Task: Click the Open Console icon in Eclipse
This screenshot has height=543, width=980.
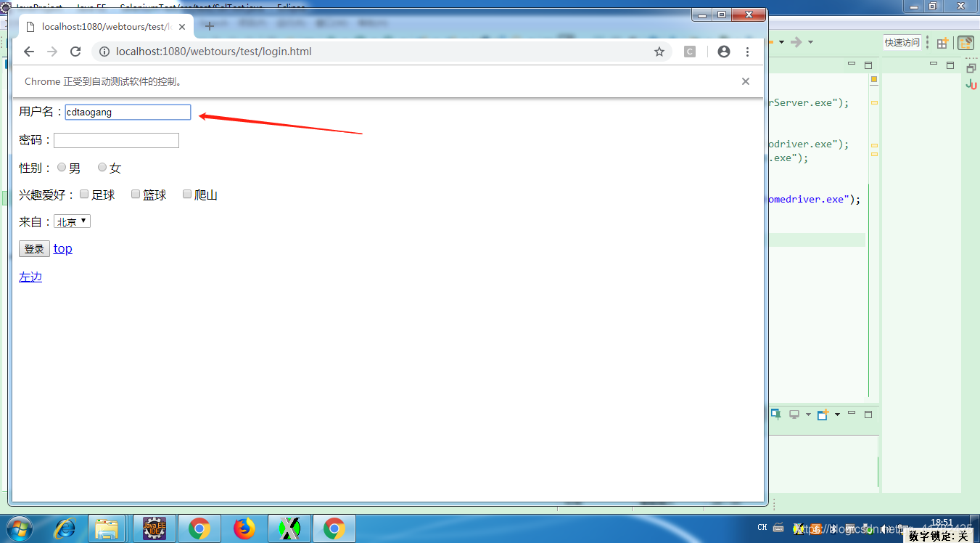Action: coord(823,415)
